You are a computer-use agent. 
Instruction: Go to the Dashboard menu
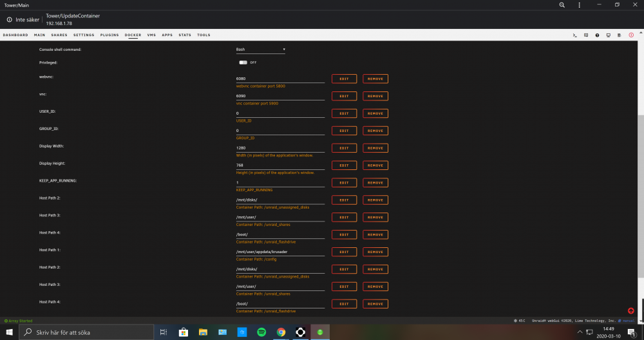point(15,35)
